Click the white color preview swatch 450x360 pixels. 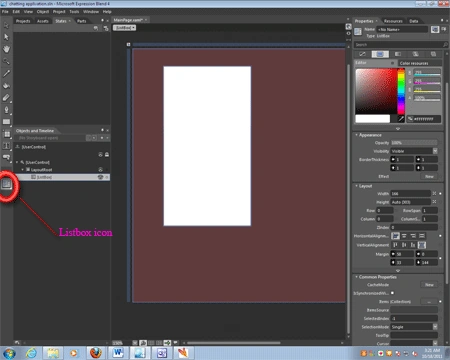(373, 119)
